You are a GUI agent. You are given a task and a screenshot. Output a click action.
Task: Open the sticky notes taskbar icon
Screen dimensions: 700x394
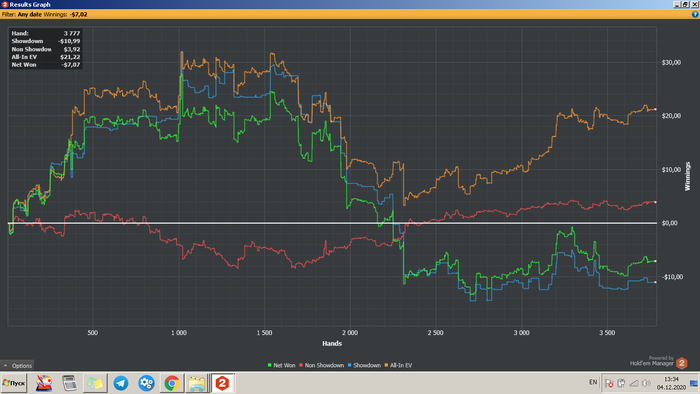tap(95, 383)
